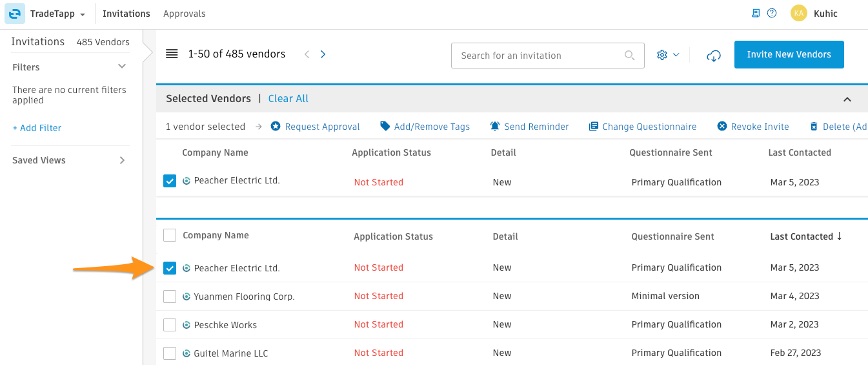This screenshot has height=365, width=868.
Task: Collapse the Selected Vendors panel
Action: (x=847, y=99)
